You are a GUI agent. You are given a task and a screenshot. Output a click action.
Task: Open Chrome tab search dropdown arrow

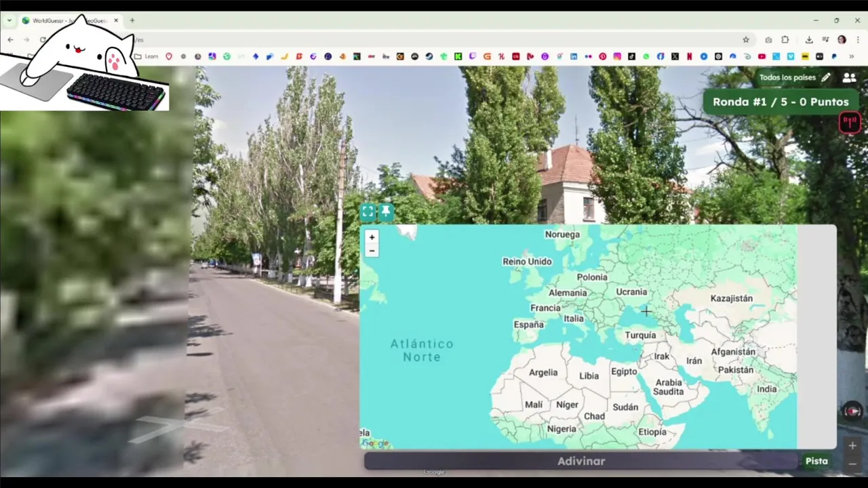(x=9, y=20)
